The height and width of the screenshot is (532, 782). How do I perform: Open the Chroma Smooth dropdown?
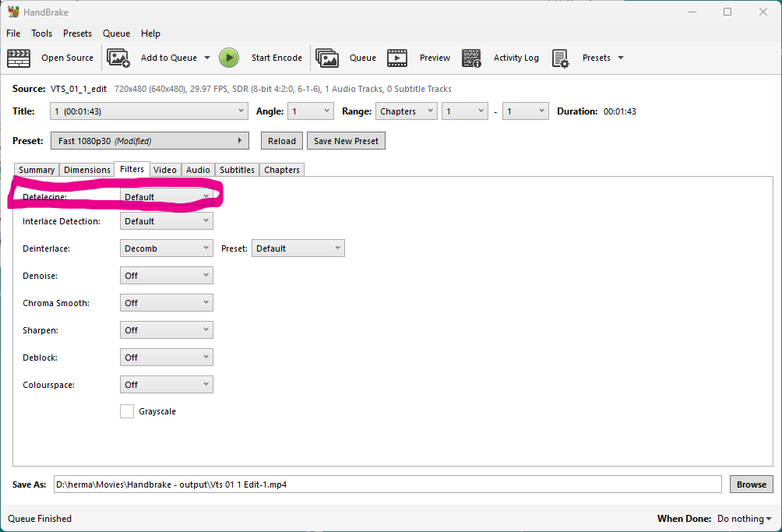coord(166,303)
